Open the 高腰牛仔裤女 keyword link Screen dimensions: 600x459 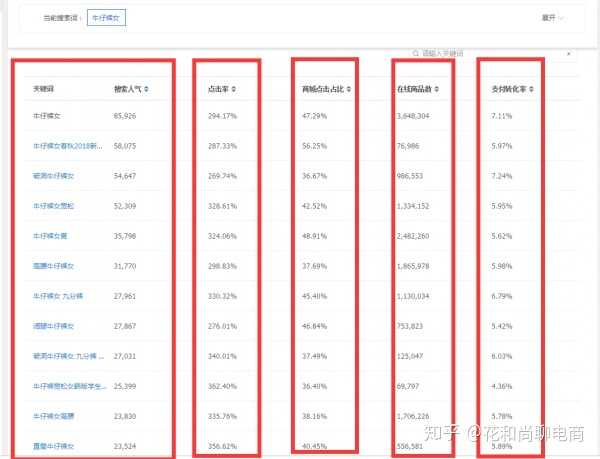click(x=53, y=266)
